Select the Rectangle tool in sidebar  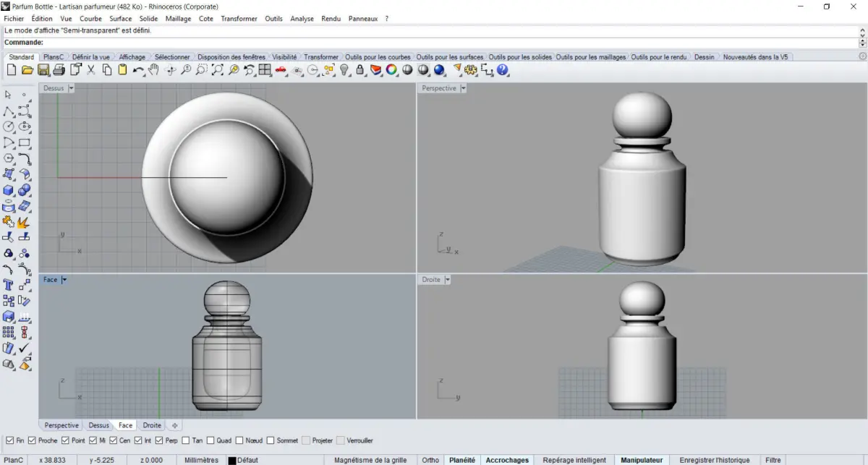[x=24, y=142]
